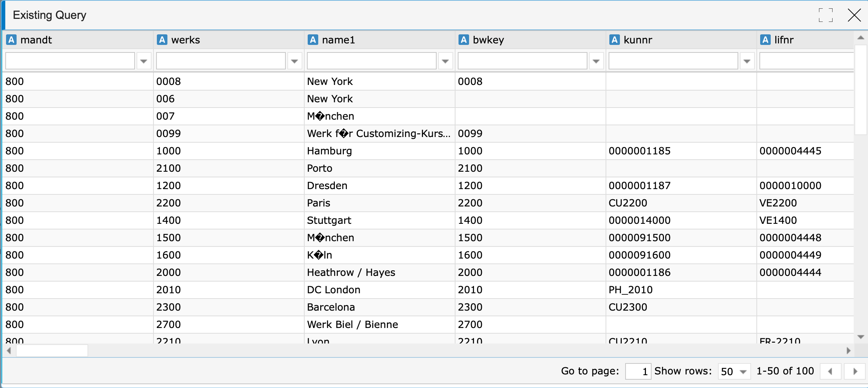
Task: Change the Show rows count dropdown
Action: point(734,371)
